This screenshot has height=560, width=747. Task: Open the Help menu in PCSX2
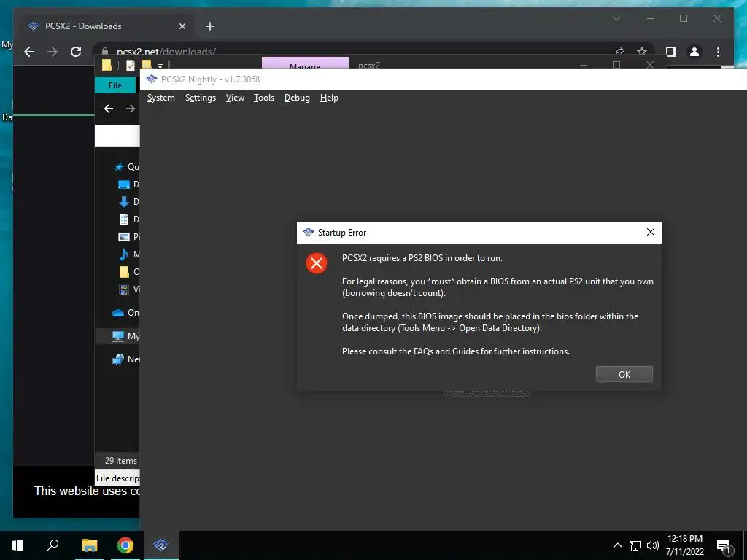point(329,98)
